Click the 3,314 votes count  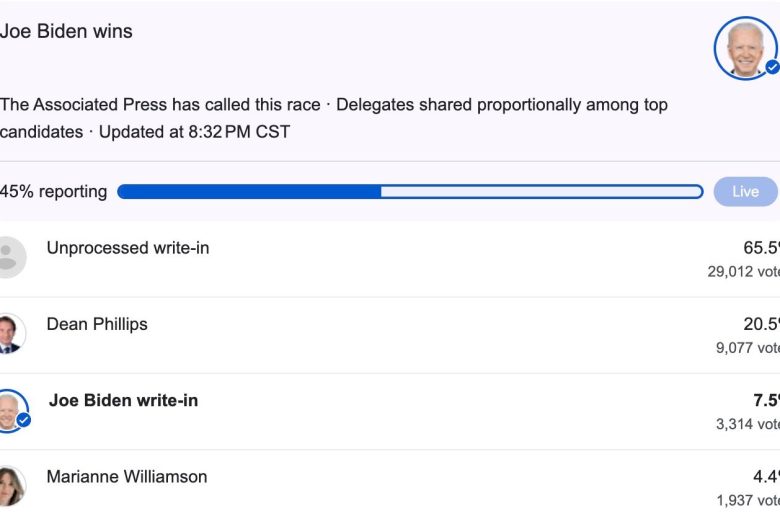747,424
